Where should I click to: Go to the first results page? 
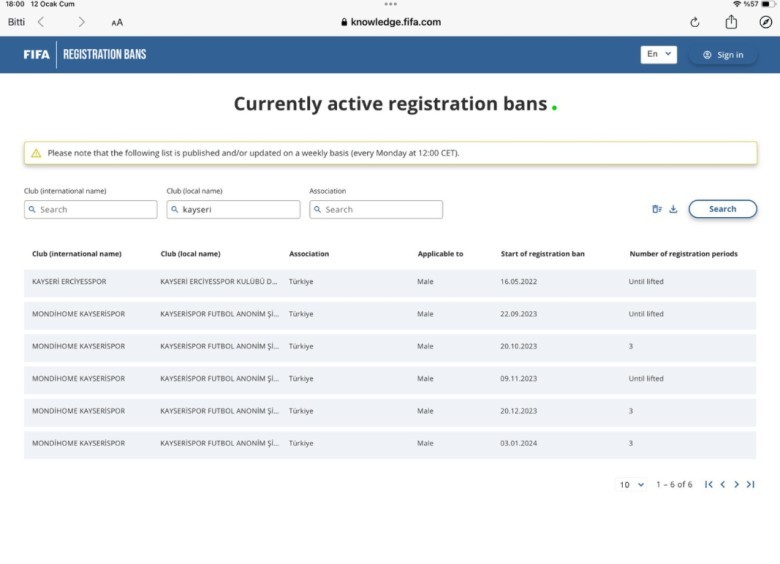click(x=709, y=484)
